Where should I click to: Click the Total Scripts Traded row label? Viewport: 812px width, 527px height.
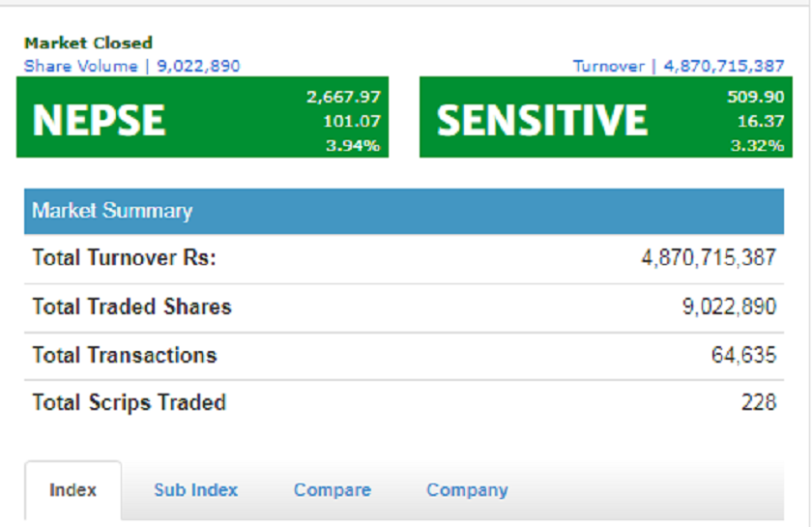[129, 402]
